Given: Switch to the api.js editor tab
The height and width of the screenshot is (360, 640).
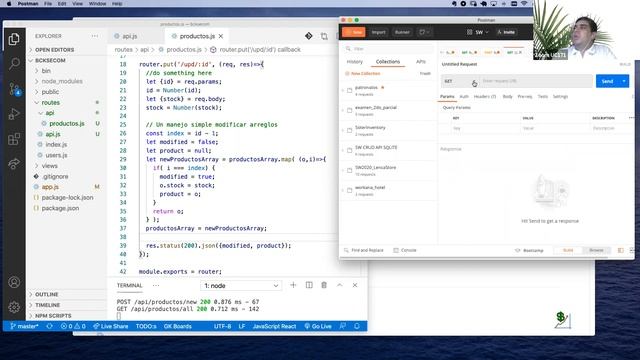Looking at the screenshot, I should coord(129,36).
